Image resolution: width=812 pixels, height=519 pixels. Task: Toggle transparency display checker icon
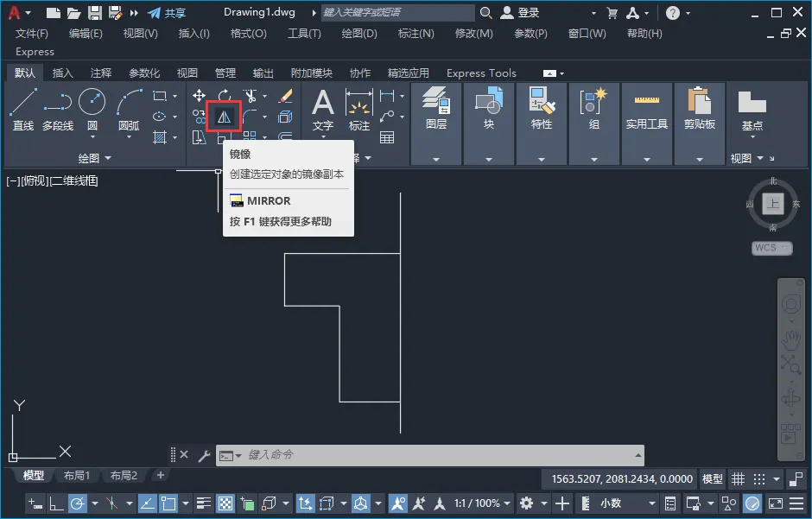click(225, 503)
